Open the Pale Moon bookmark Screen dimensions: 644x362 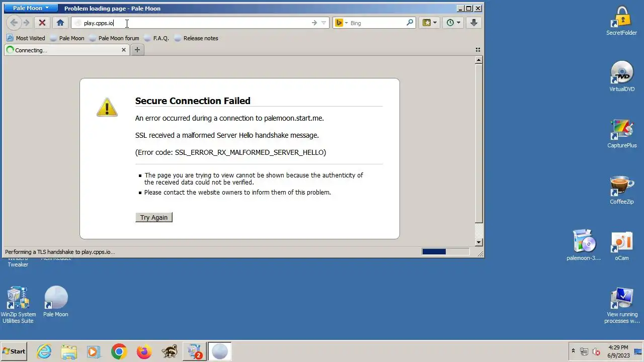67,38
